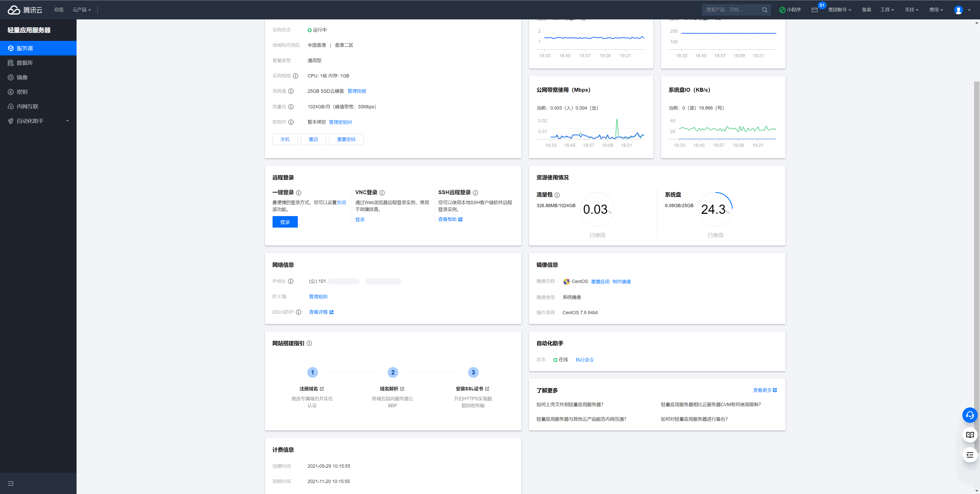Click the 重置密码 button
Viewport: 980px width, 494px height.
click(x=346, y=139)
